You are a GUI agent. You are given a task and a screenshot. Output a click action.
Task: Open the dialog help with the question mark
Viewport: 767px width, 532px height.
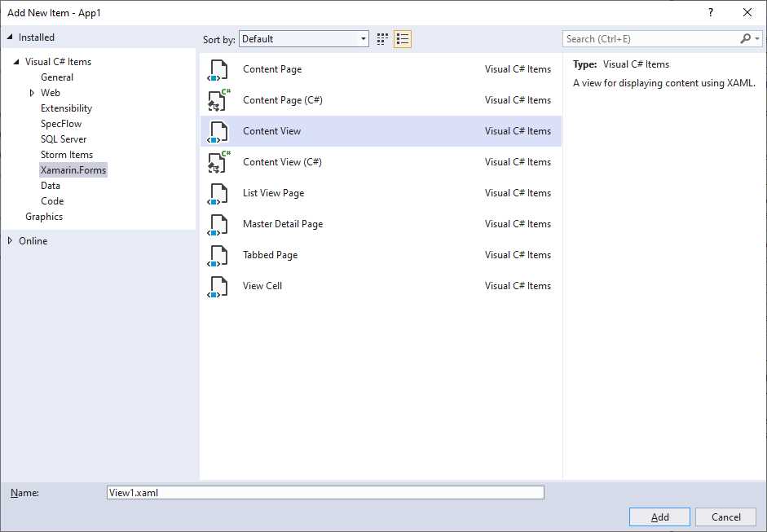coord(710,12)
